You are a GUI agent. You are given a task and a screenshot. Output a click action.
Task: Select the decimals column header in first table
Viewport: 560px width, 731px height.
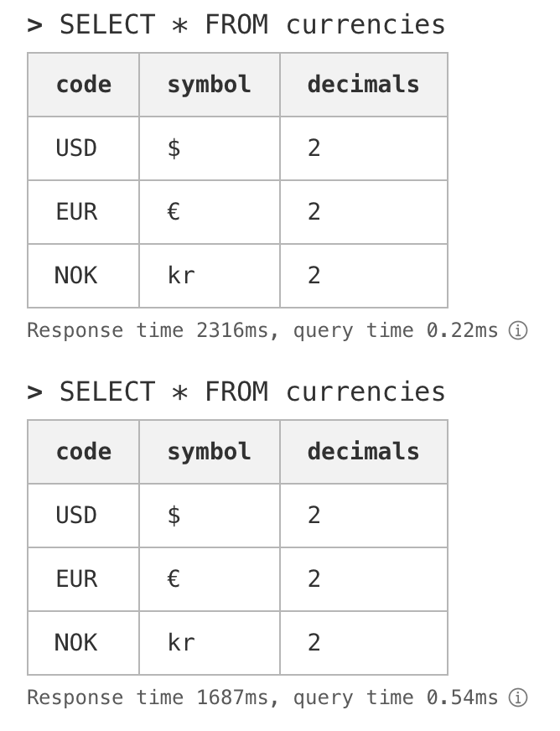pos(363,85)
